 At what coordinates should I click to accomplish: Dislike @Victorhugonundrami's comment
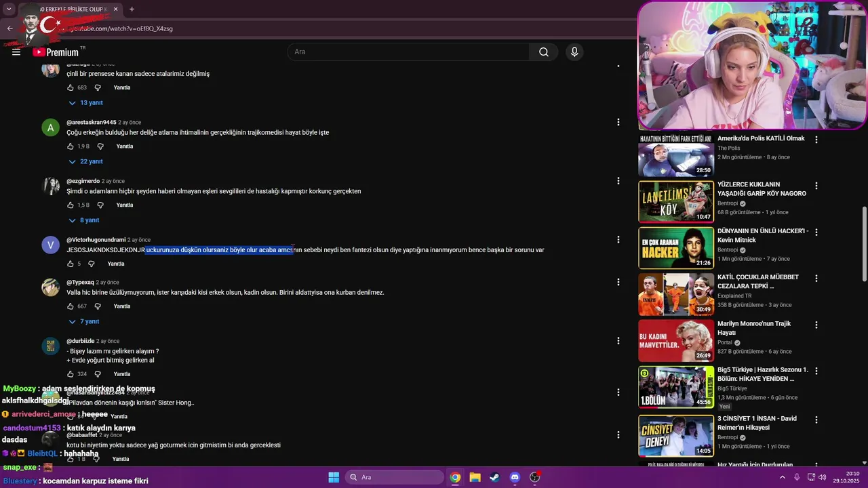[x=92, y=264]
